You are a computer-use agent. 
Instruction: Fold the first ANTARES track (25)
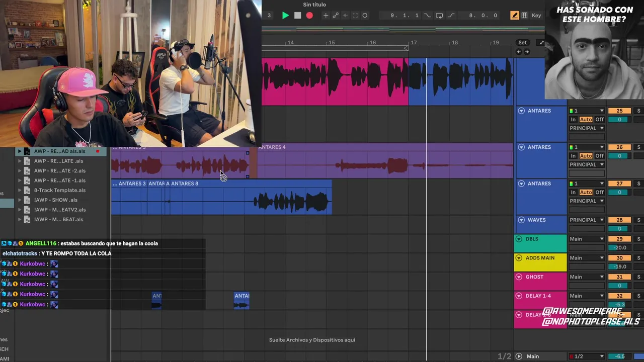(x=521, y=111)
